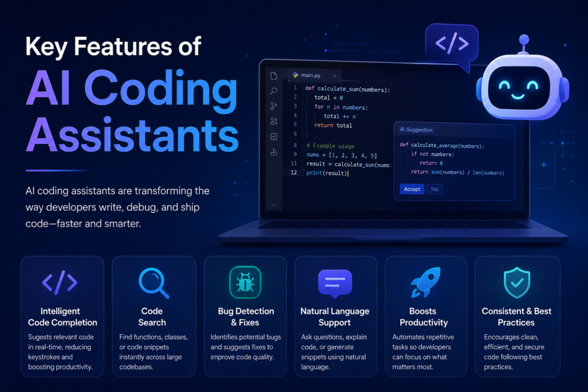Click the '# Example usage' comment

[x=330, y=146]
